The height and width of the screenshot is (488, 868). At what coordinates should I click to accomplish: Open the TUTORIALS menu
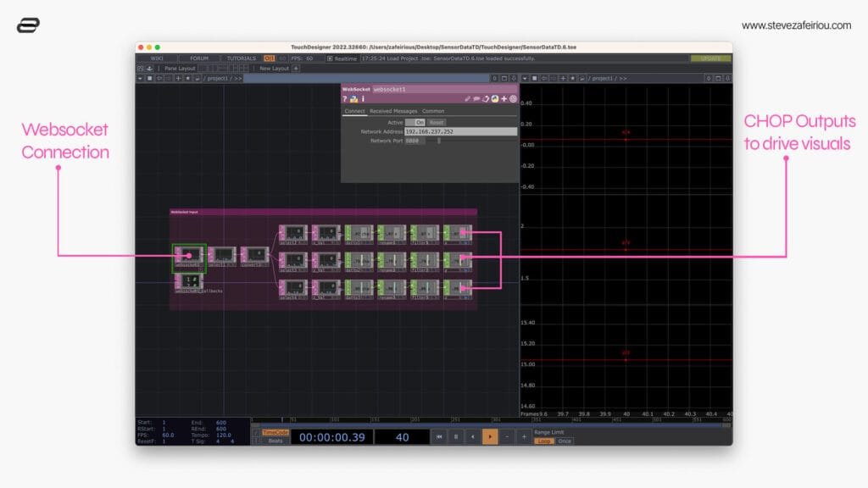point(242,58)
